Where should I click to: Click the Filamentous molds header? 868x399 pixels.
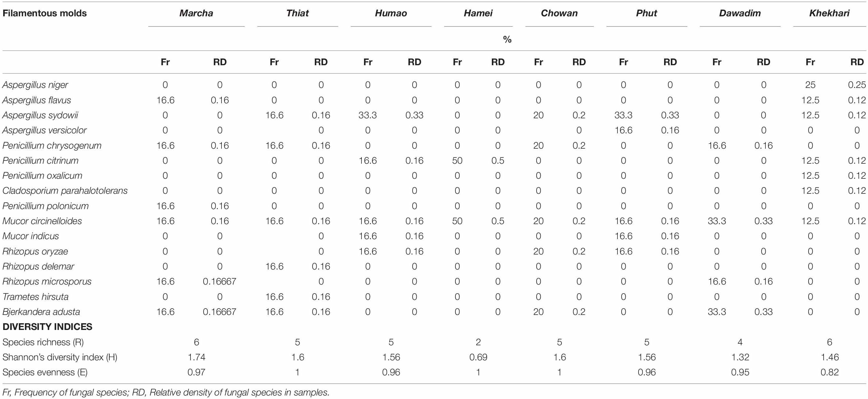pyautogui.click(x=44, y=13)
